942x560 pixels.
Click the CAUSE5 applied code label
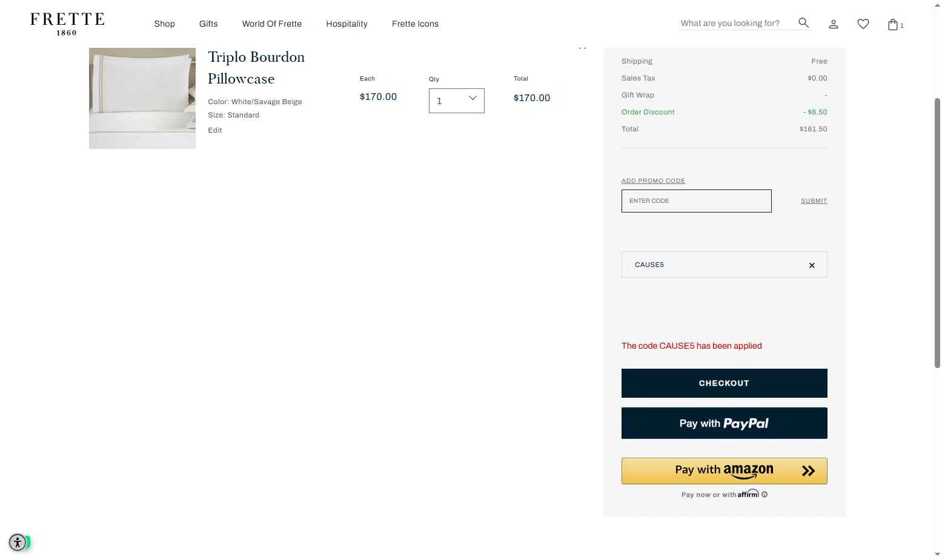tap(649, 265)
